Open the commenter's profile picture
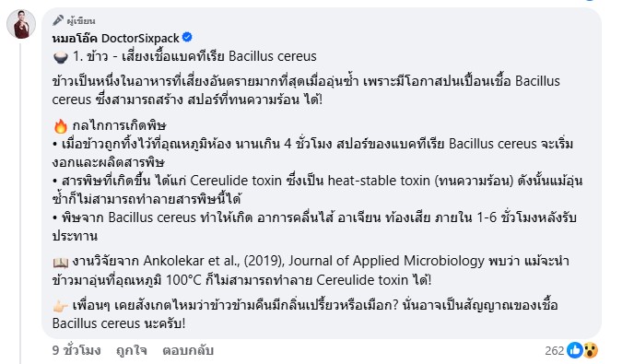 tap(21, 24)
